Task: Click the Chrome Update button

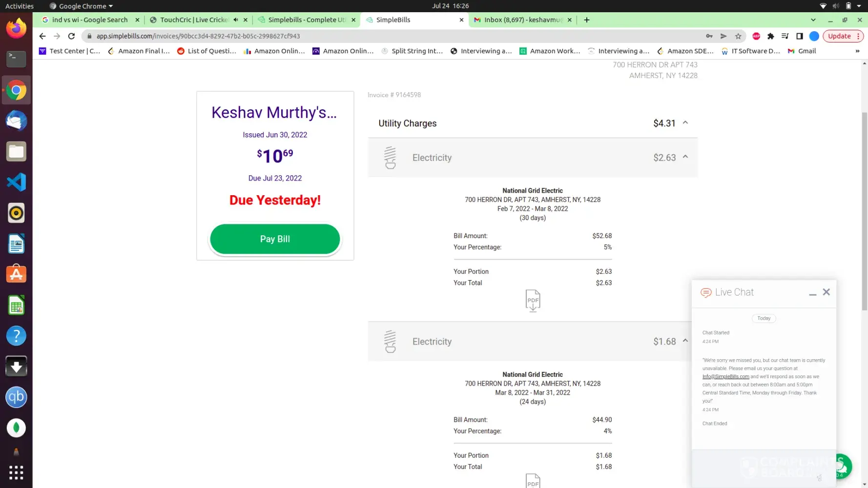Action: pos(839,36)
